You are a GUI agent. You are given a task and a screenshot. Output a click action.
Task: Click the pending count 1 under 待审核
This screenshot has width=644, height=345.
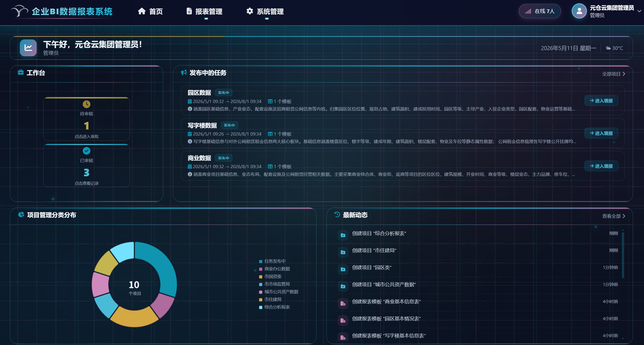tap(87, 126)
